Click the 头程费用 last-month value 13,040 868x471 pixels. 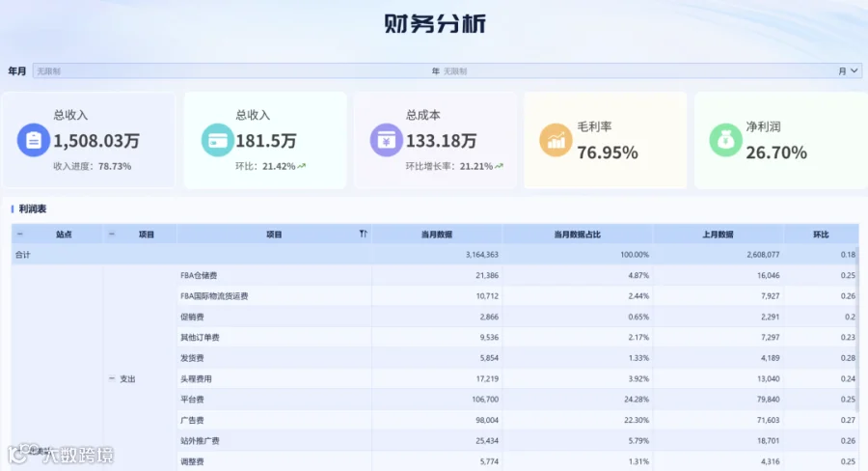pos(769,379)
